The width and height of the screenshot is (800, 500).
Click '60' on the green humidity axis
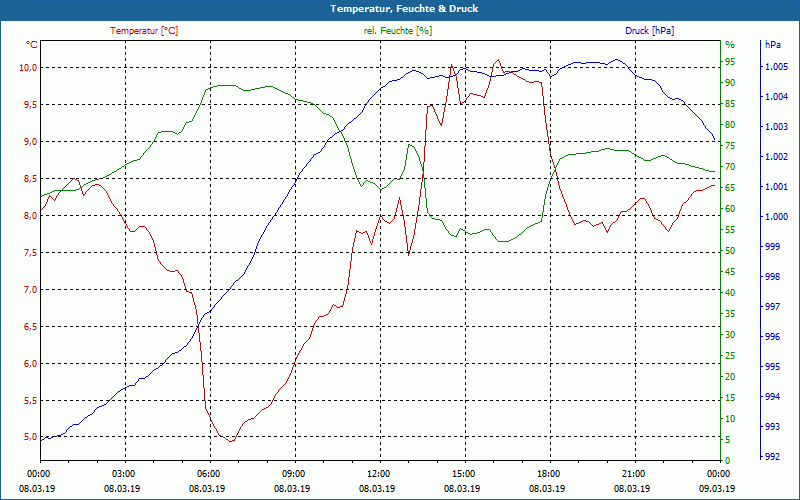click(730, 209)
